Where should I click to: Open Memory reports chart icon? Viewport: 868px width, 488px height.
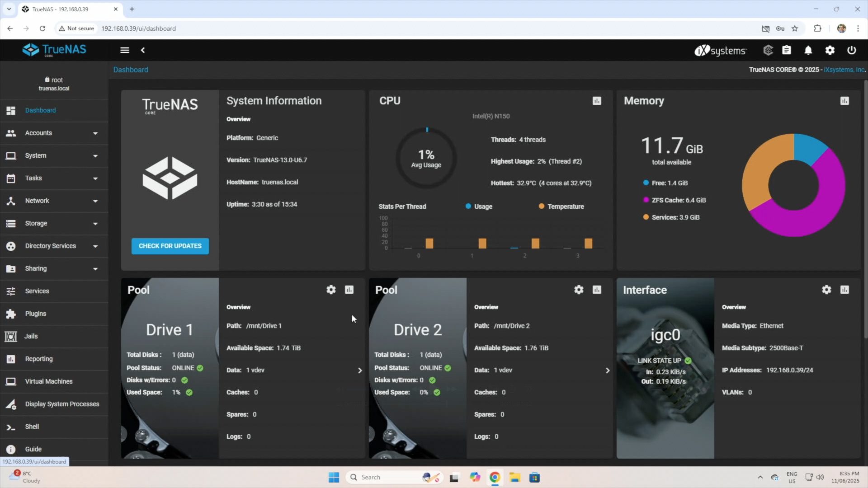pyautogui.click(x=844, y=101)
